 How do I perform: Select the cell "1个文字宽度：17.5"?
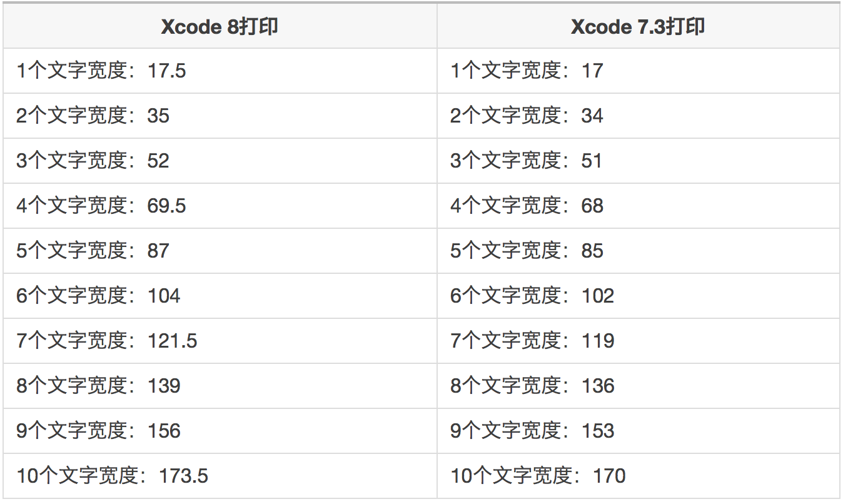101,71
